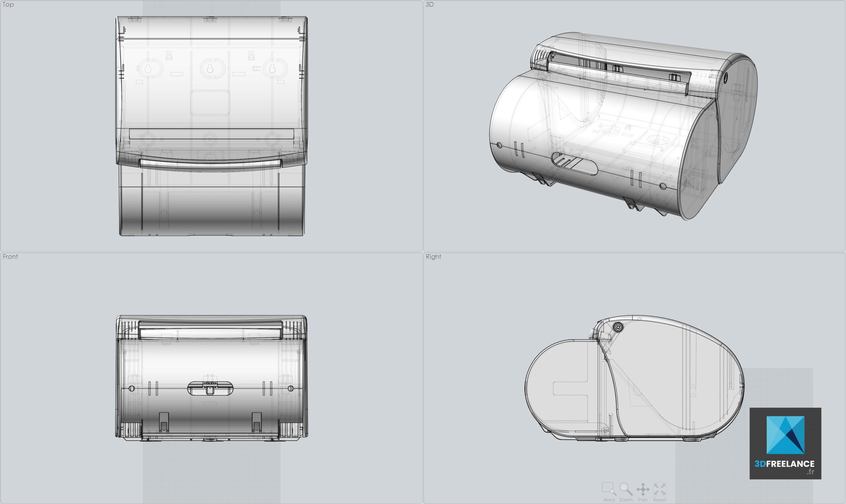Click the Right viewport label

[433, 257]
